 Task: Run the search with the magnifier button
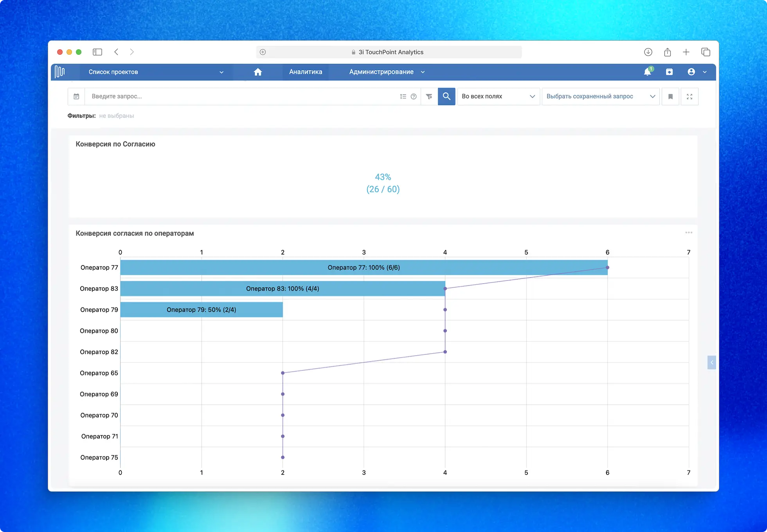446,96
